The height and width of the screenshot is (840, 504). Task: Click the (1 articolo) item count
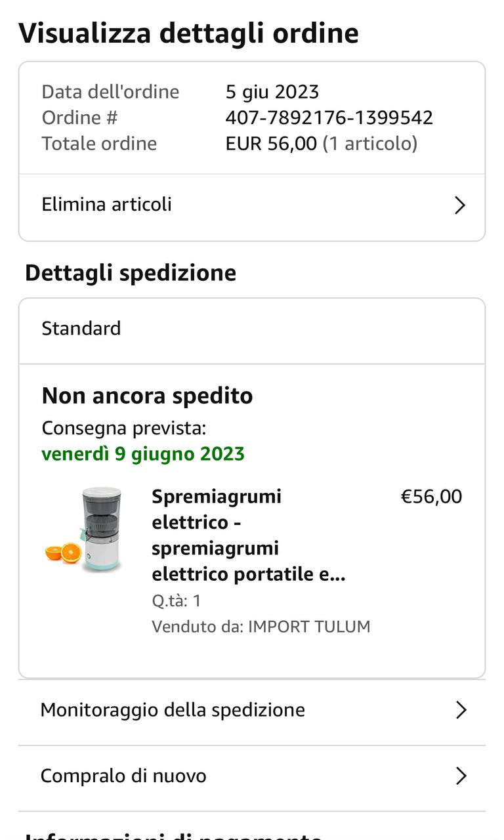point(370,143)
